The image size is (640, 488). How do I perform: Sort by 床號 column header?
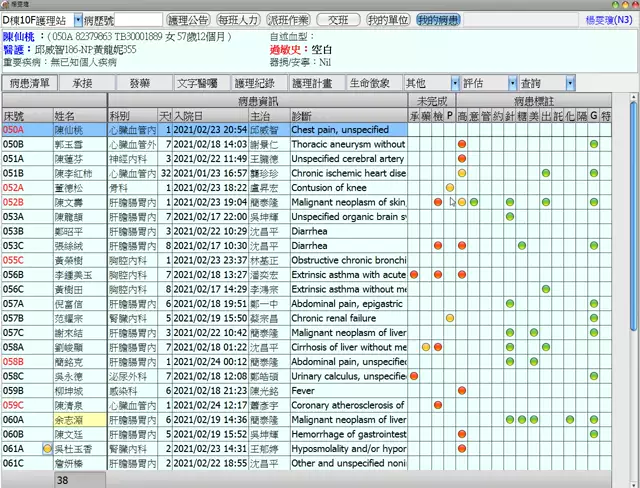tap(28, 116)
